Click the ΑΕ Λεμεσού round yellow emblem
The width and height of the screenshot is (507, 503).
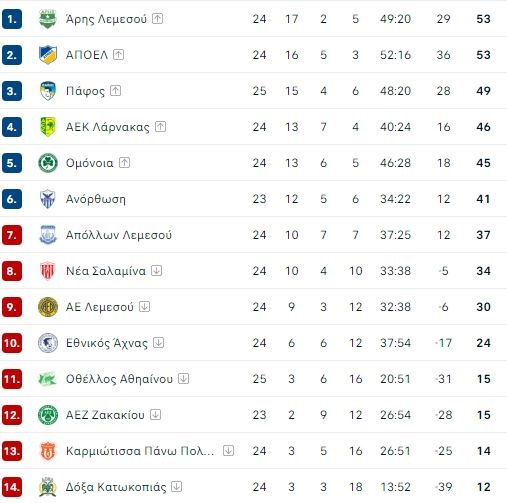coord(48,307)
